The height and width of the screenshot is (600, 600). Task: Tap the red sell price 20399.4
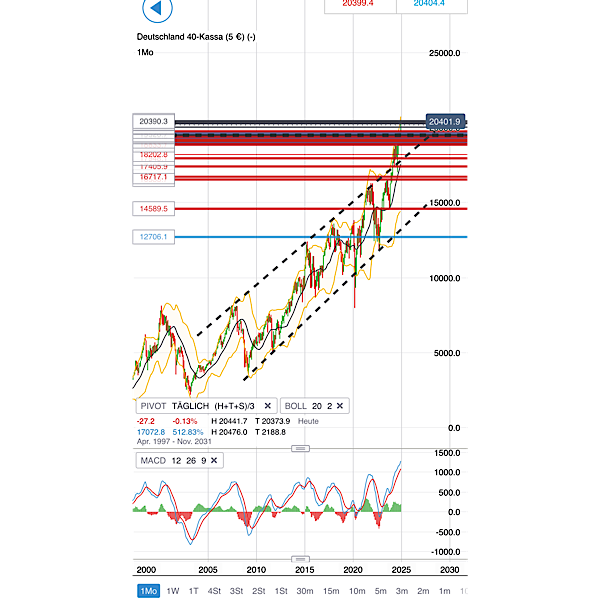coord(358,5)
